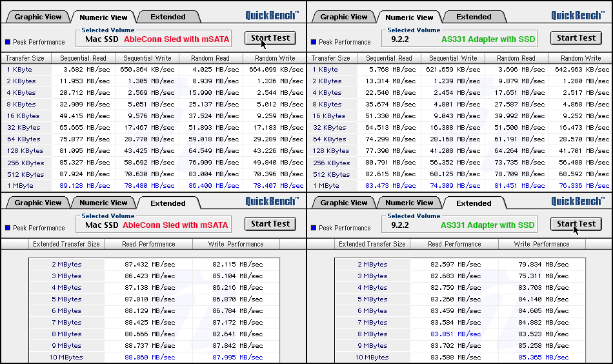
Task: Click Extended Transfer Size header in Mac SSD panel
Action: [66, 244]
